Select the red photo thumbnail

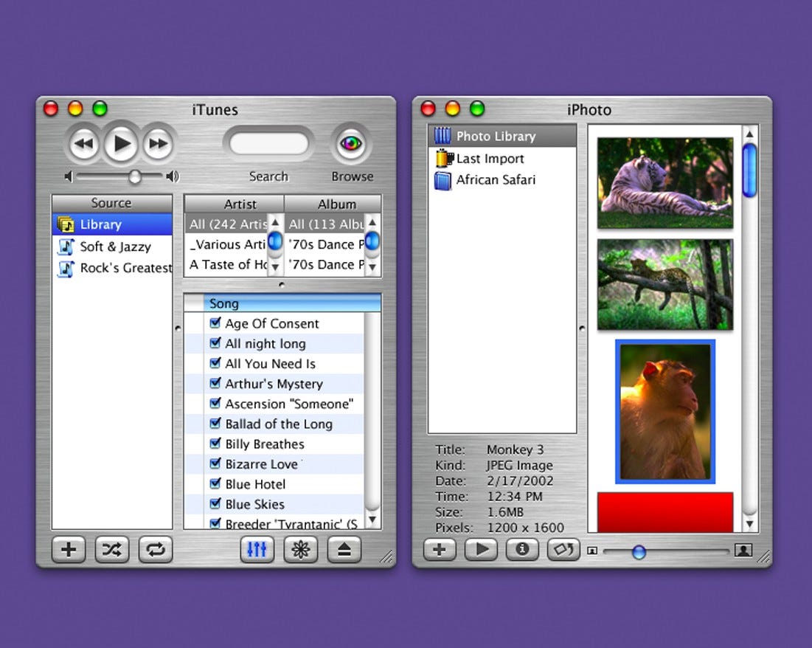click(x=665, y=512)
